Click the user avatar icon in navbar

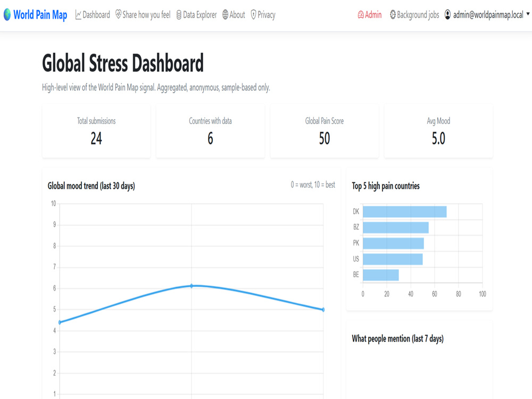(x=447, y=14)
